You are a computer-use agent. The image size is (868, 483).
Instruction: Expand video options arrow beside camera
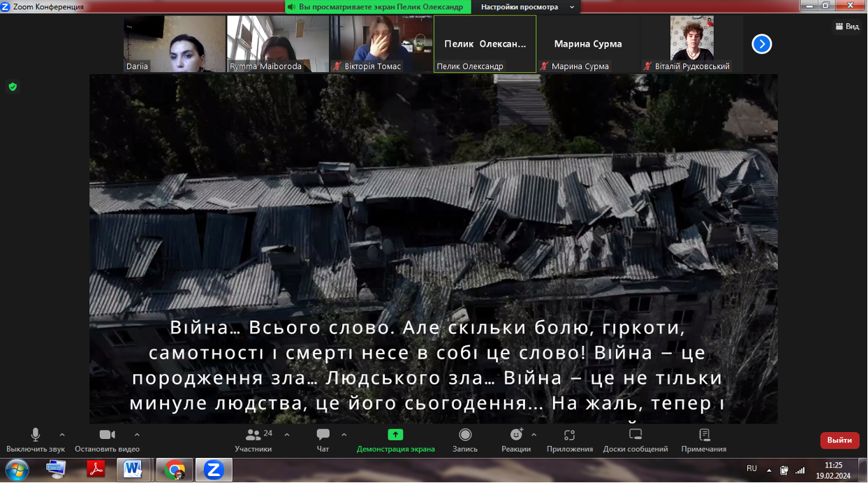pyautogui.click(x=137, y=435)
